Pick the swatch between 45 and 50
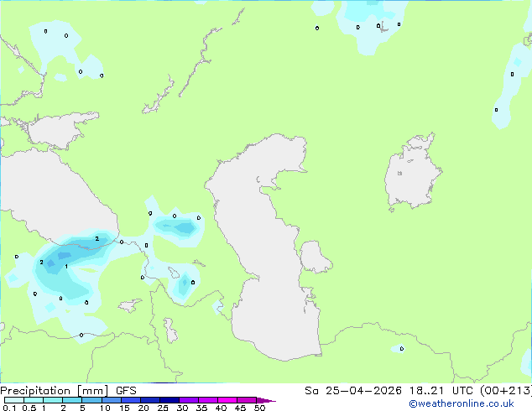The width and height of the screenshot is (532, 411). point(247,400)
